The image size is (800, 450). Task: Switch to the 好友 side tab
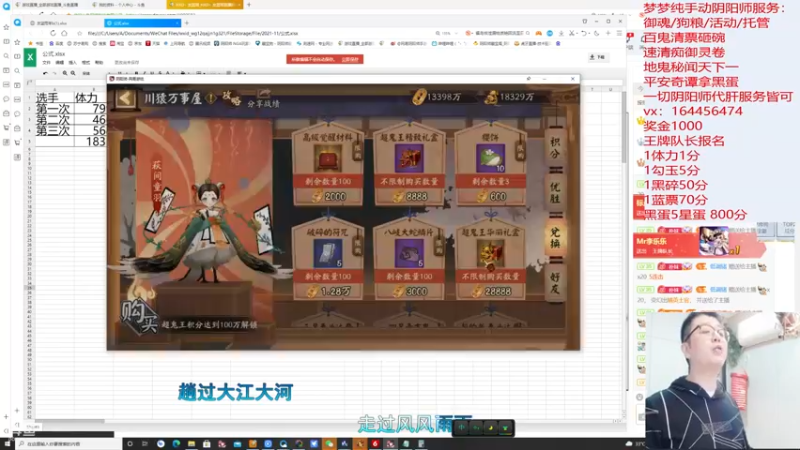click(555, 283)
